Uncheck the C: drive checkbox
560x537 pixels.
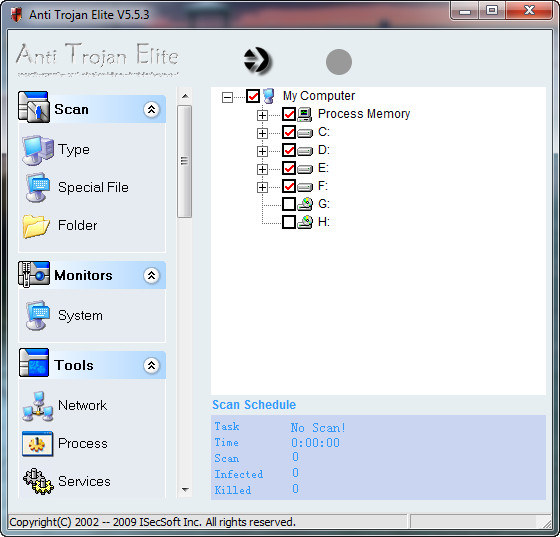tap(289, 132)
